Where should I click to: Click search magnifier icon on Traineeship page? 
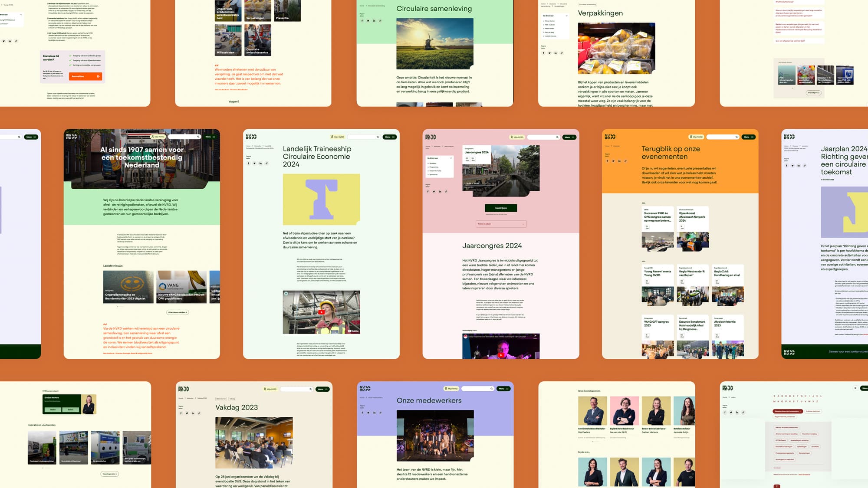(x=378, y=137)
